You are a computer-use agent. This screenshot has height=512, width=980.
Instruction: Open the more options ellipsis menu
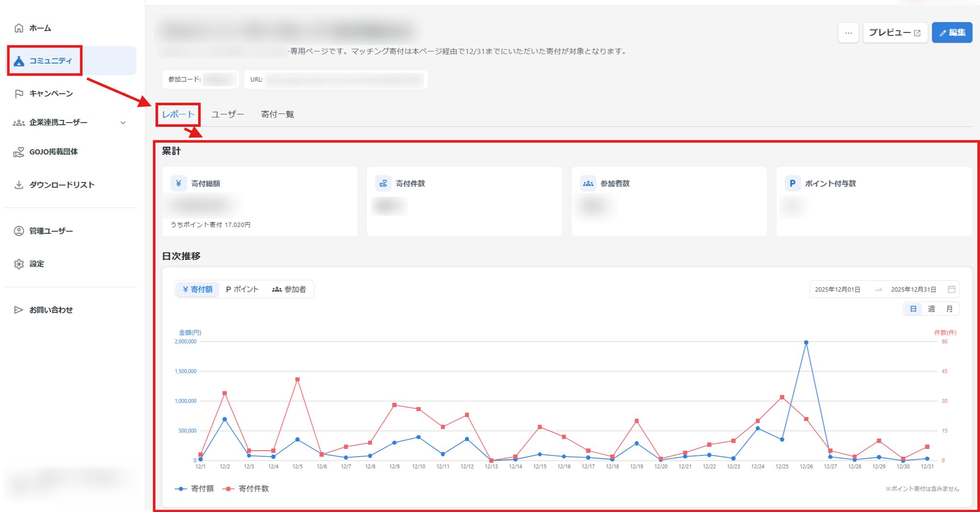848,33
